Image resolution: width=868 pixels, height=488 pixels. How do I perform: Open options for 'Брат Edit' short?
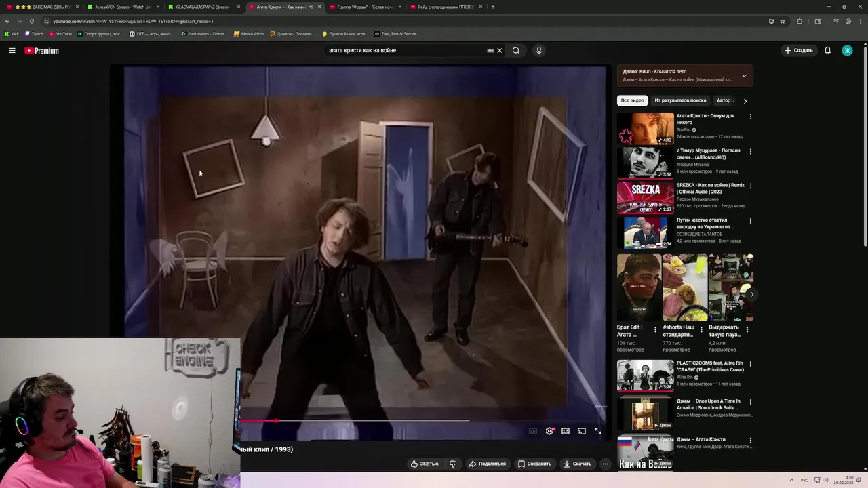[x=655, y=330]
